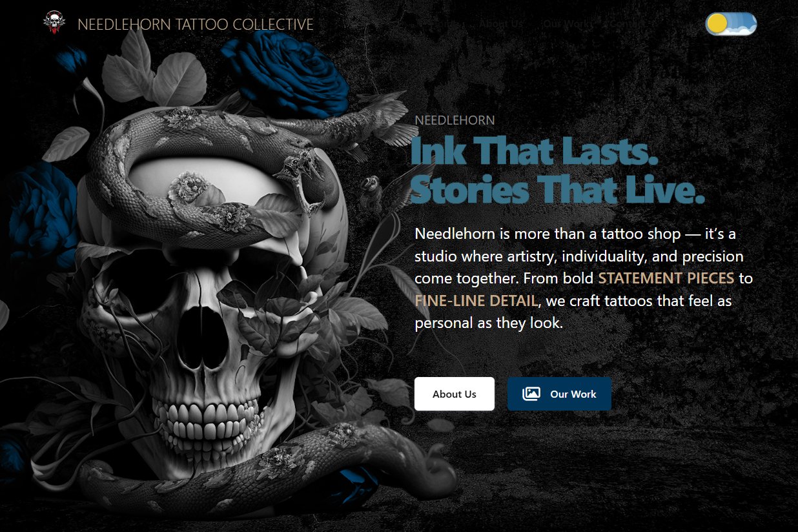Click the skull logo icon in header

55,23
